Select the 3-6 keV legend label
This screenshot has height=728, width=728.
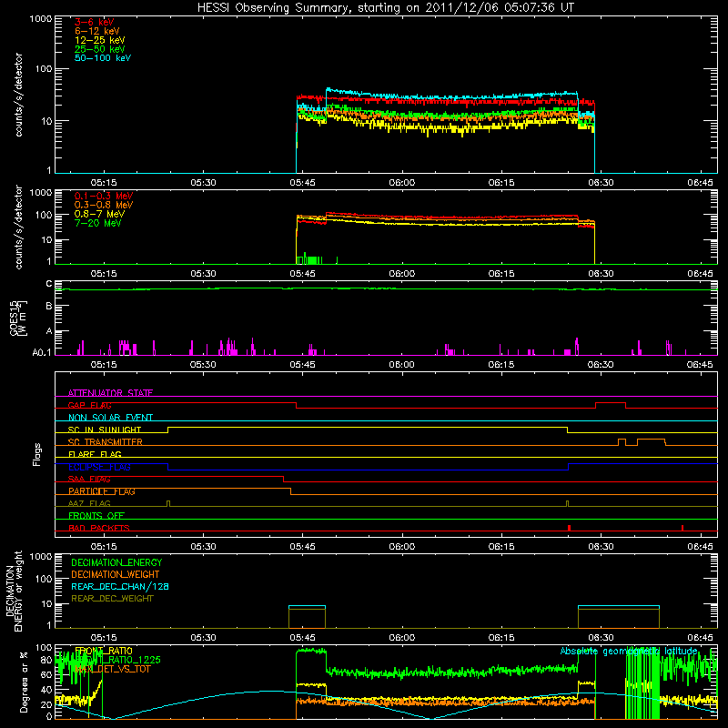95,22
